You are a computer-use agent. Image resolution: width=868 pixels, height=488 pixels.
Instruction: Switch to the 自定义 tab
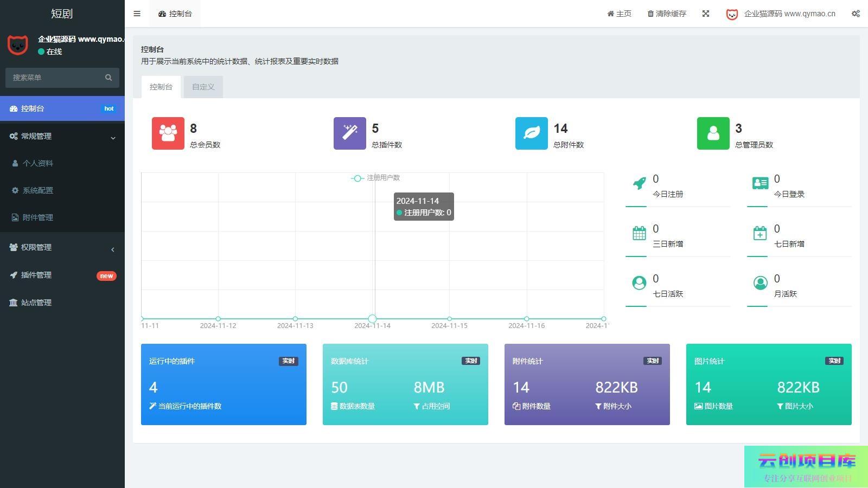click(203, 87)
